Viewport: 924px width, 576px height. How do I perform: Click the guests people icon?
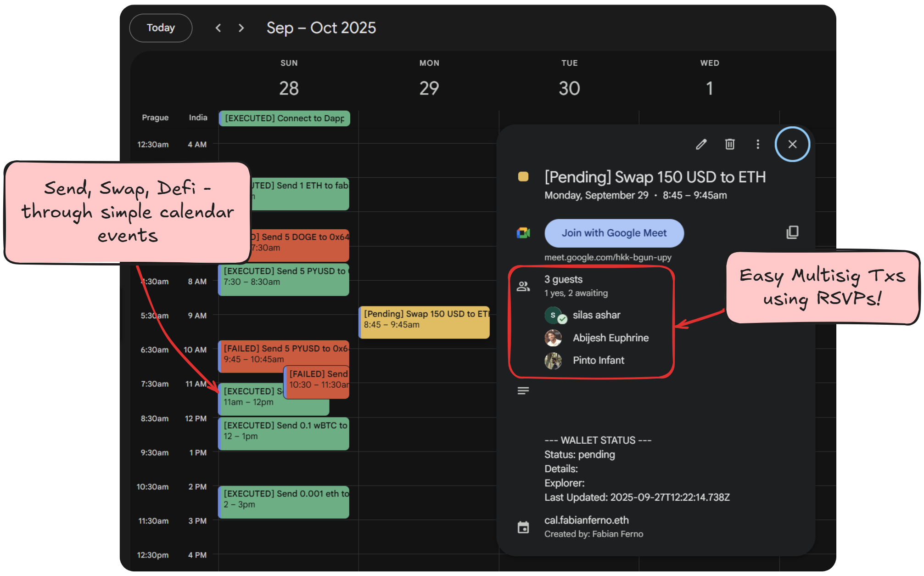[x=523, y=286]
